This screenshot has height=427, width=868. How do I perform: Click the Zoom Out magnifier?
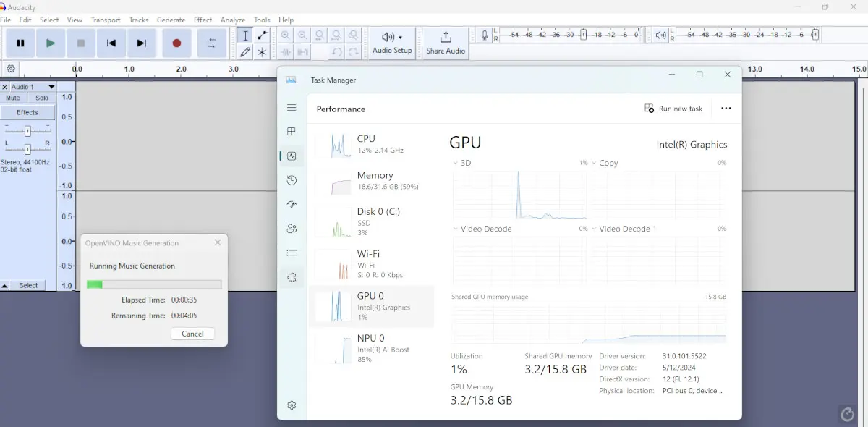[x=302, y=35]
